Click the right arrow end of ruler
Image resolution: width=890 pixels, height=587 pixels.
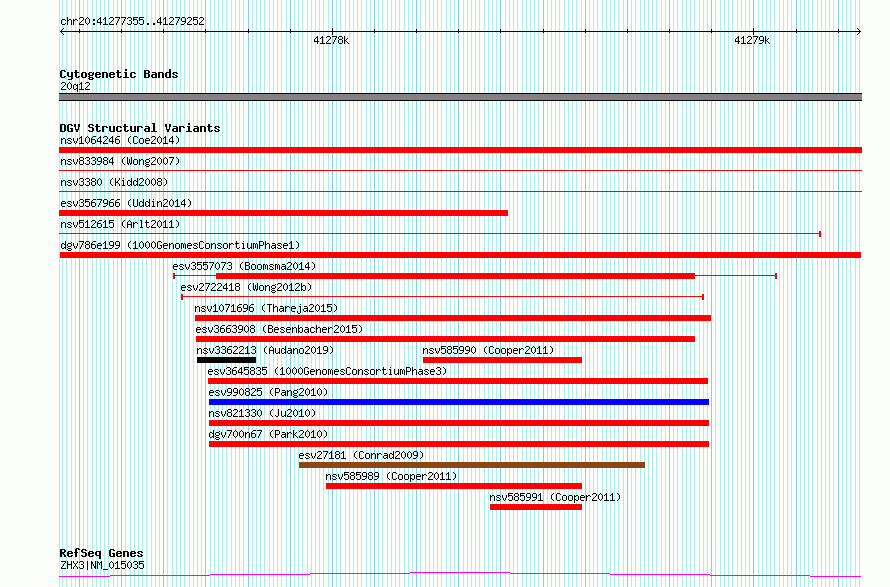(859, 31)
